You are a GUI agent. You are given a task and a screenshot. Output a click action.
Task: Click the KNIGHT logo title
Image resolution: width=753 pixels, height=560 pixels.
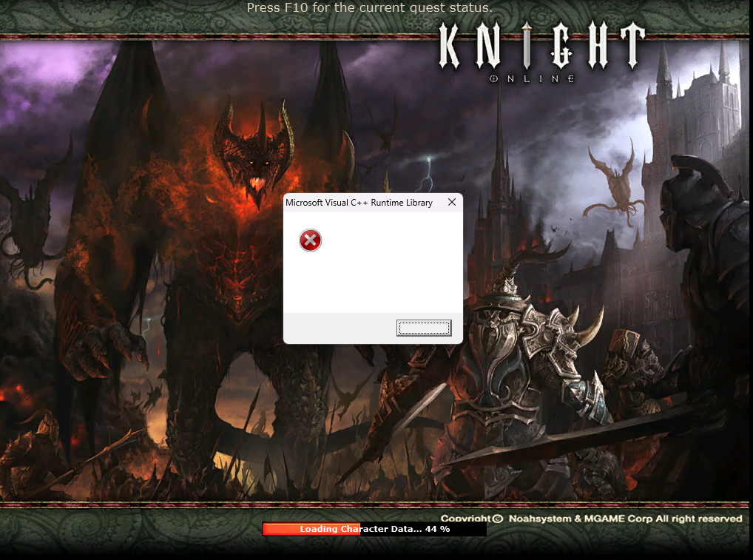541,46
